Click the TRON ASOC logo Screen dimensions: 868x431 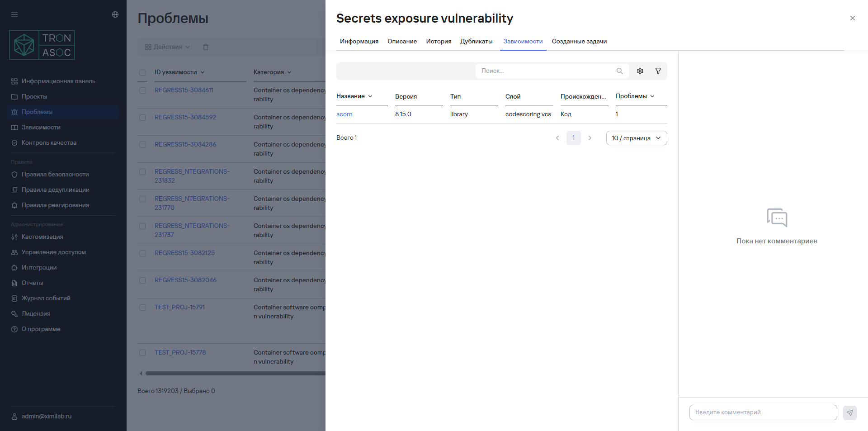click(42, 45)
